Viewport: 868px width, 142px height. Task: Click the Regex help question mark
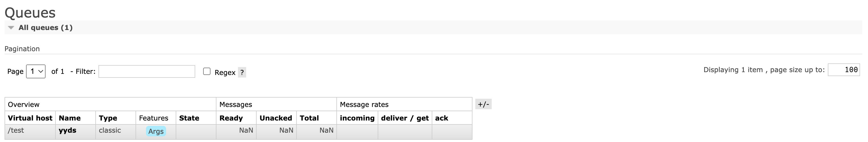point(242,72)
